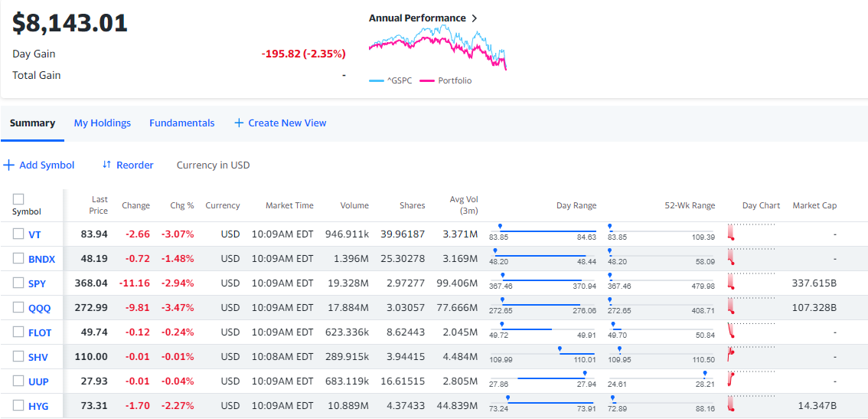Click the SPY 52-Wk Range bar

coord(661,281)
